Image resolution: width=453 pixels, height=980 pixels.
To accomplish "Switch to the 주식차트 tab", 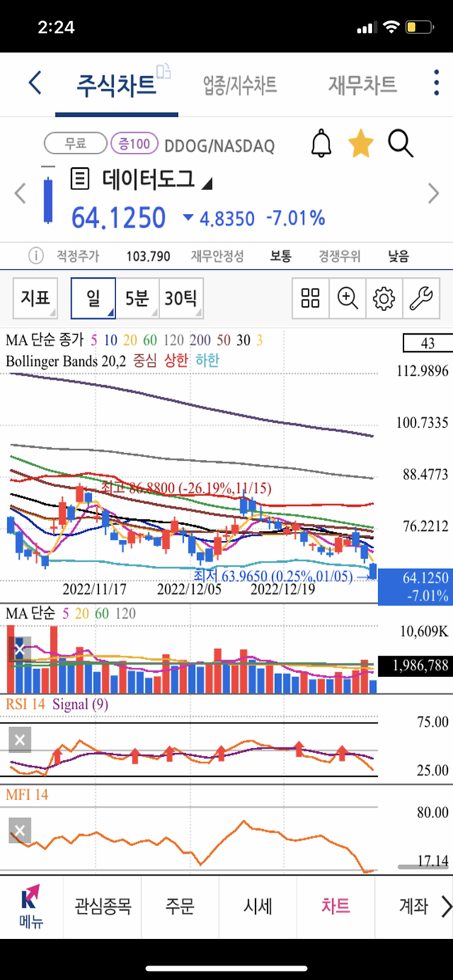I will coord(117,85).
